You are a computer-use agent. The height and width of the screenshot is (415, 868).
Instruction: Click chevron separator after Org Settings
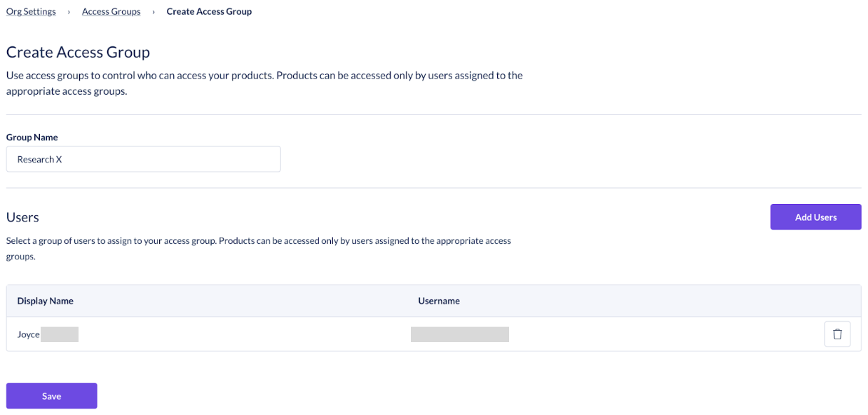[x=69, y=12]
